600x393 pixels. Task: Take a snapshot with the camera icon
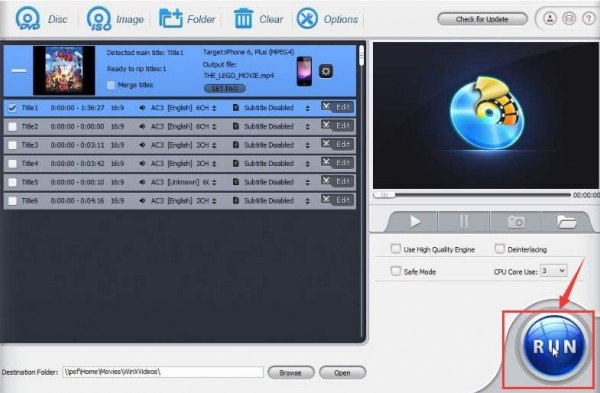(515, 222)
